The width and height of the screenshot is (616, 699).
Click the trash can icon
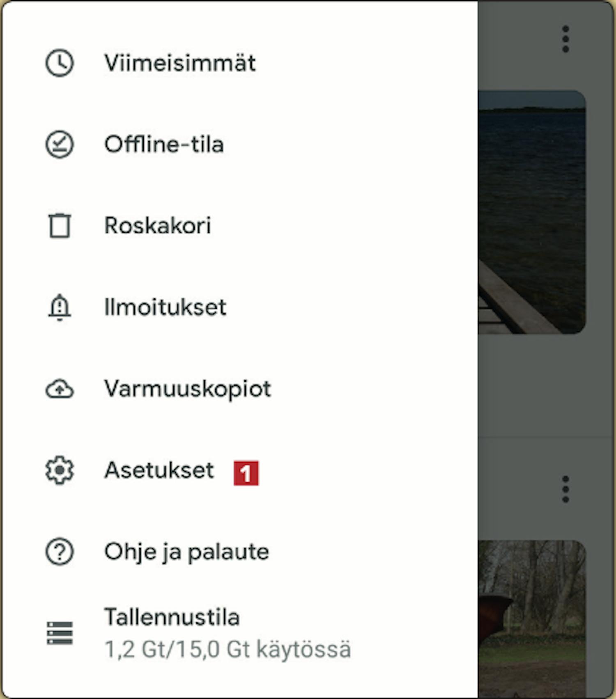60,225
